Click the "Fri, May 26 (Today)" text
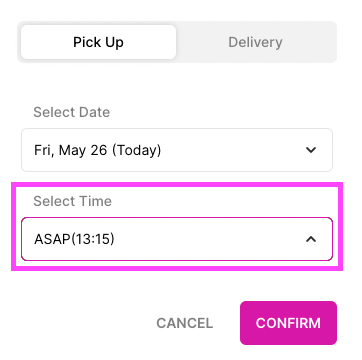362x360 pixels. click(x=98, y=150)
